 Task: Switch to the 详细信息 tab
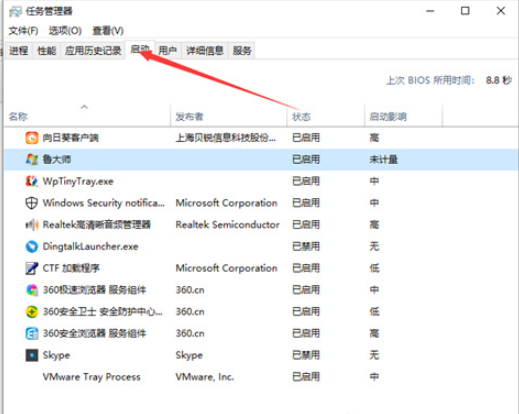(205, 51)
